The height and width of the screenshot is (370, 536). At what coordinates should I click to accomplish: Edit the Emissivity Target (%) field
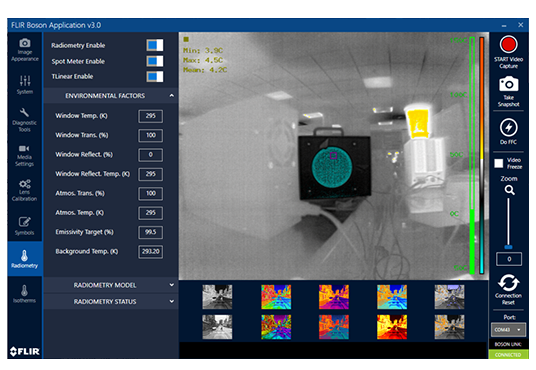pyautogui.click(x=150, y=232)
